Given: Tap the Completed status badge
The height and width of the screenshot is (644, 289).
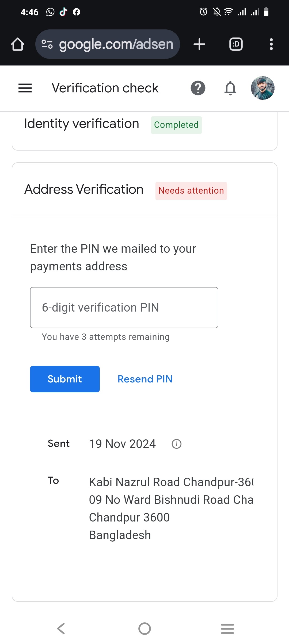Looking at the screenshot, I should coord(176,125).
